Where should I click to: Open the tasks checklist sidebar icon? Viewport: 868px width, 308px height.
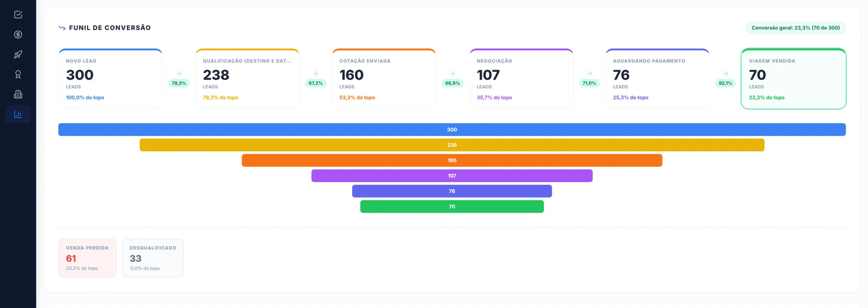(x=18, y=14)
